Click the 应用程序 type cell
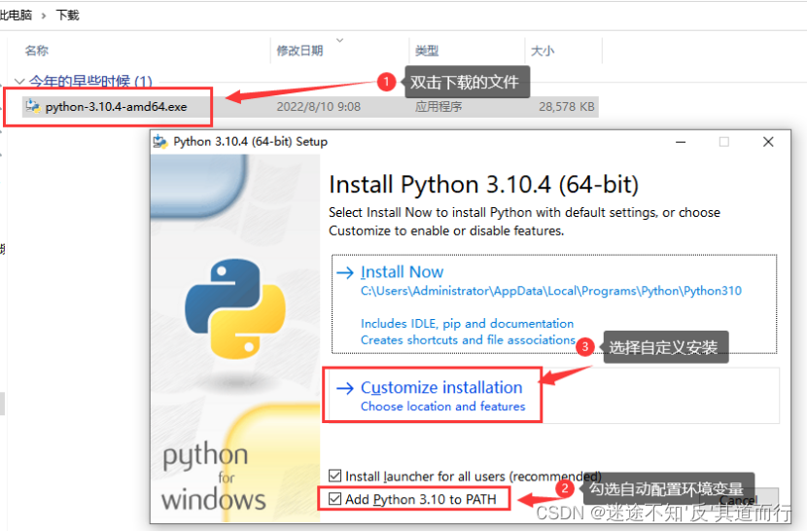807x532 pixels. (x=439, y=107)
